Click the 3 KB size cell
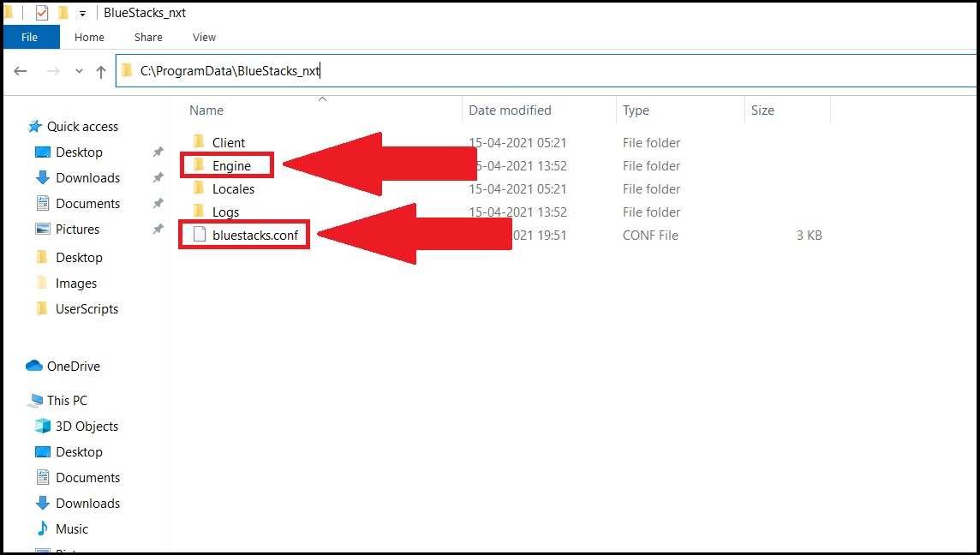Viewport: 980px width, 555px height. tap(809, 236)
